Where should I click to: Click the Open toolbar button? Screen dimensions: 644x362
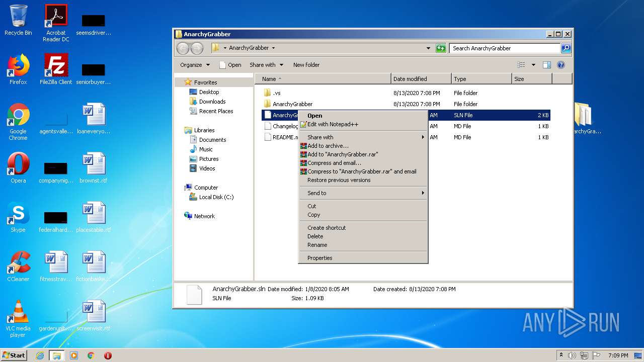230,65
